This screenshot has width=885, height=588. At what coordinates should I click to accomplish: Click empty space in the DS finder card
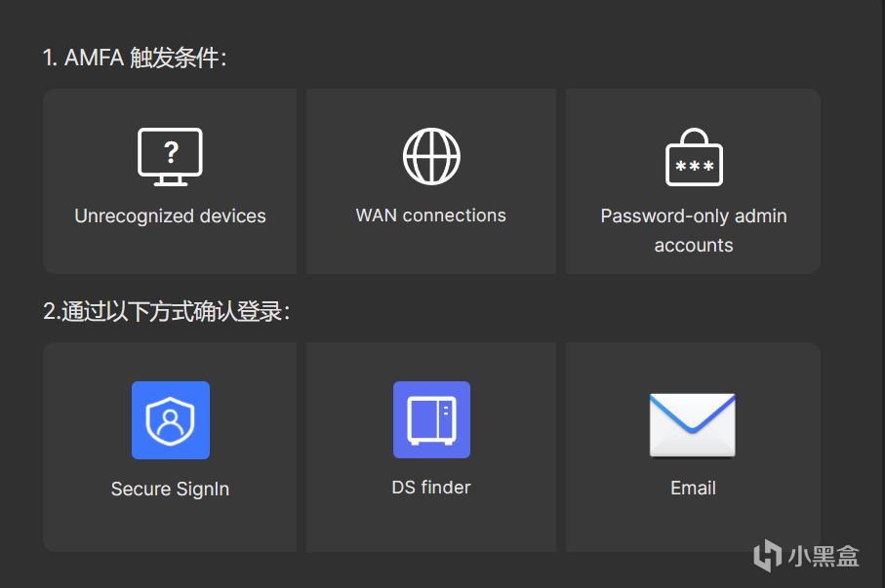click(x=431, y=527)
